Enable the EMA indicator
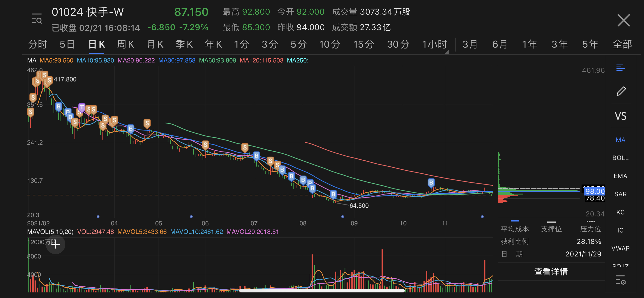The height and width of the screenshot is (298, 644). [x=620, y=176]
